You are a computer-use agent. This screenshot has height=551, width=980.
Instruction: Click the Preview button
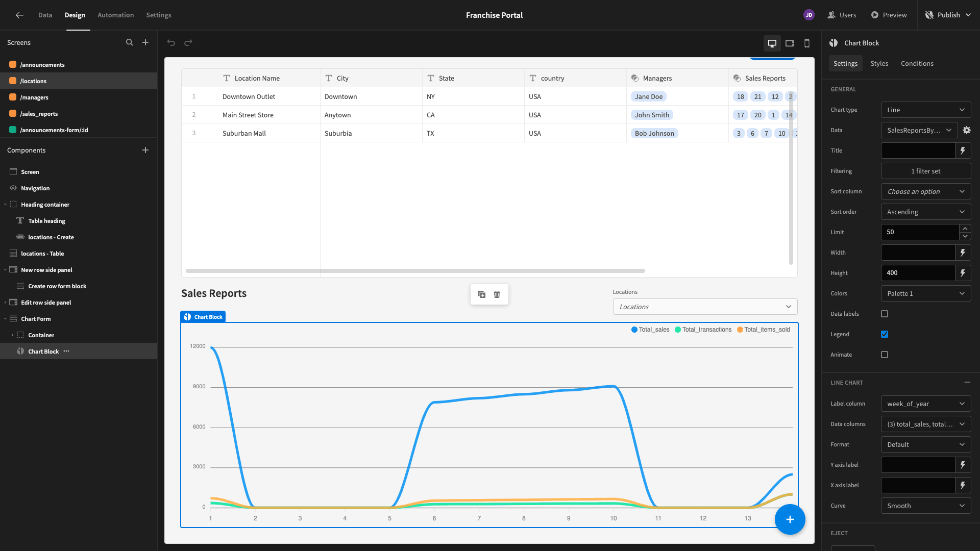889,15
